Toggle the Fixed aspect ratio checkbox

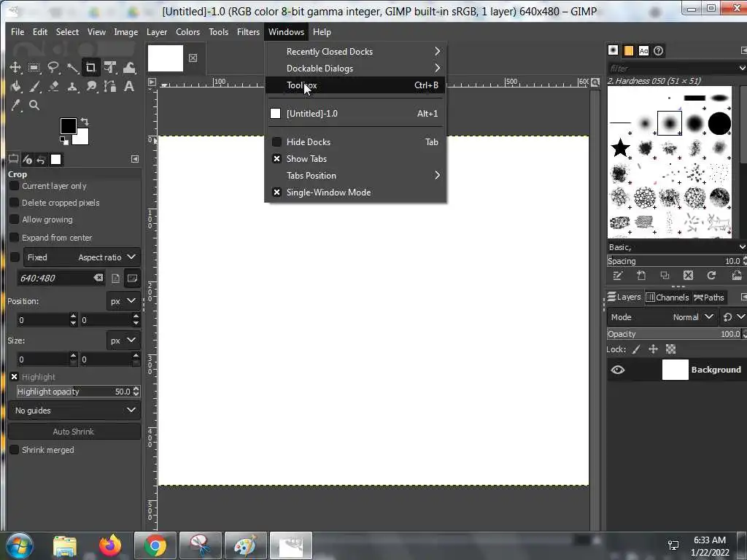(15, 257)
